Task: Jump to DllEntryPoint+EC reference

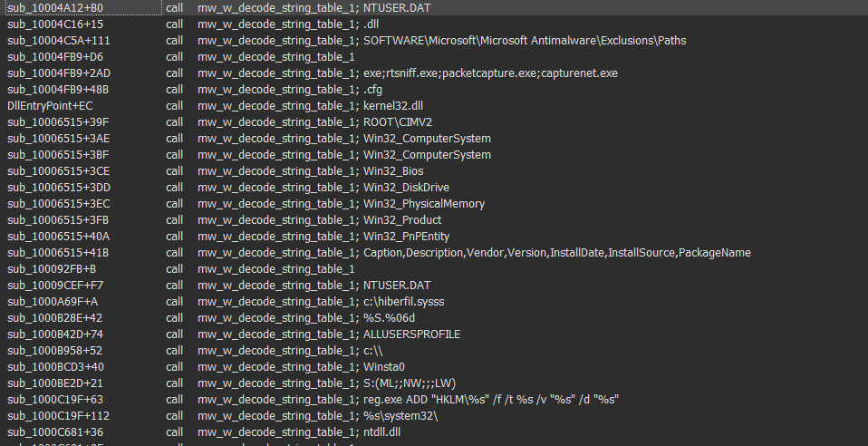Action: point(50,105)
